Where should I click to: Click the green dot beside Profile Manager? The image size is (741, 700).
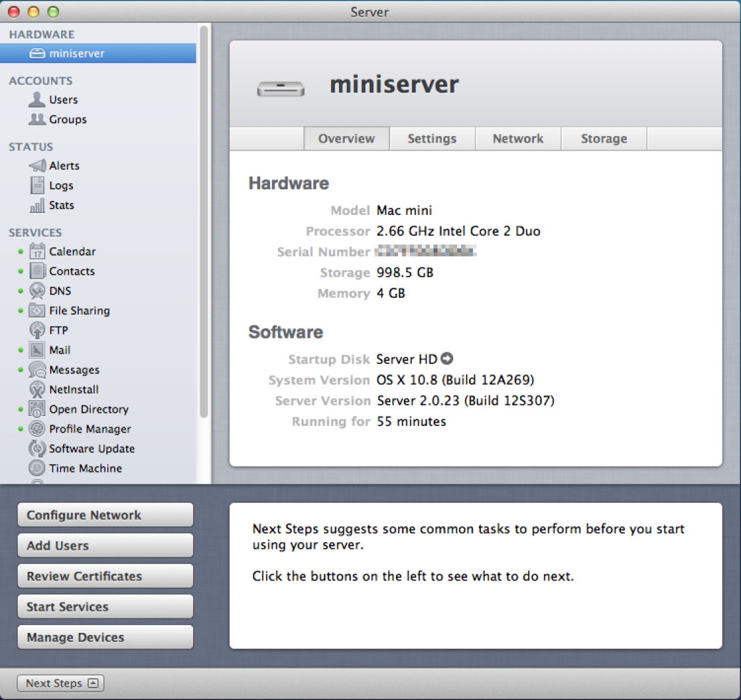tap(19, 429)
